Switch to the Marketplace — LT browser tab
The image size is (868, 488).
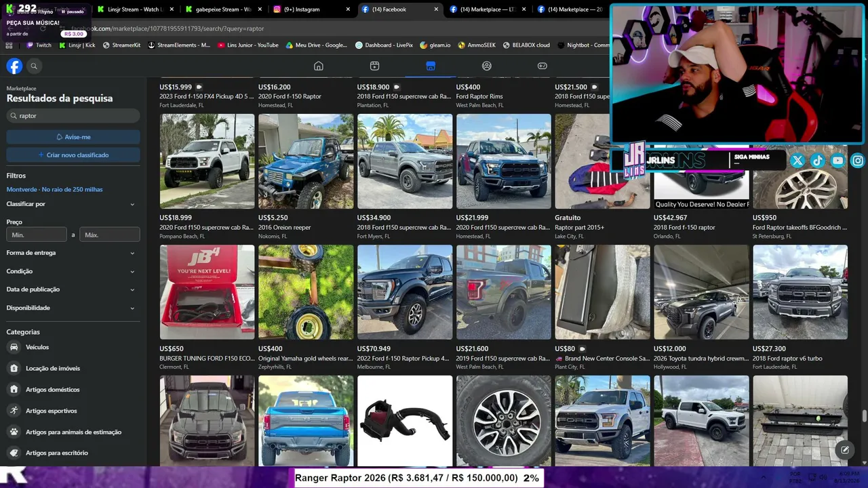point(488,9)
